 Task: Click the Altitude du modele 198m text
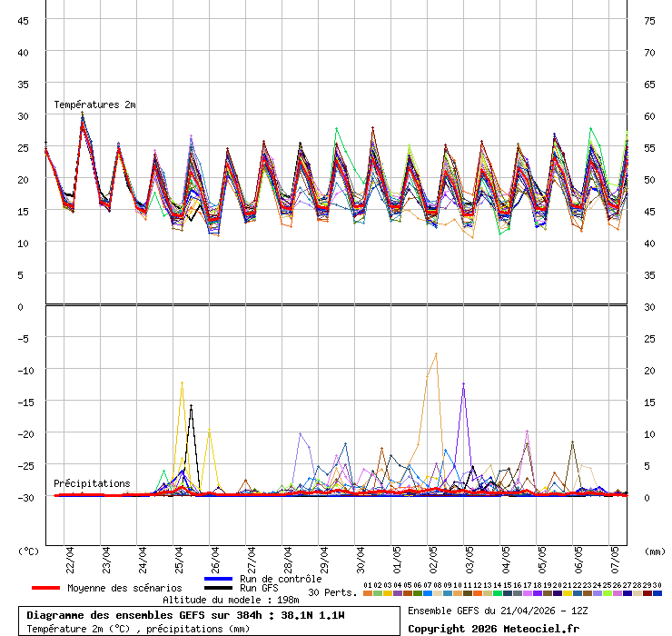click(231, 600)
